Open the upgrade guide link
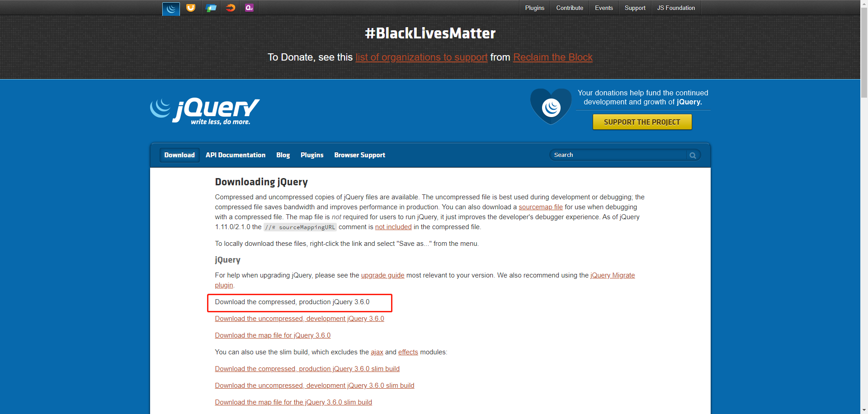The width and height of the screenshot is (868, 414). point(382,275)
